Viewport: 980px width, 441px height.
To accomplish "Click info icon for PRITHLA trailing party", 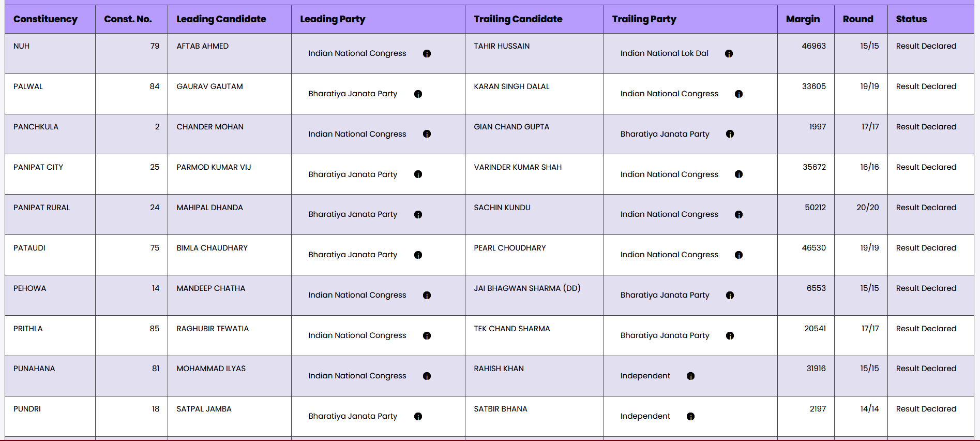I will tap(730, 336).
